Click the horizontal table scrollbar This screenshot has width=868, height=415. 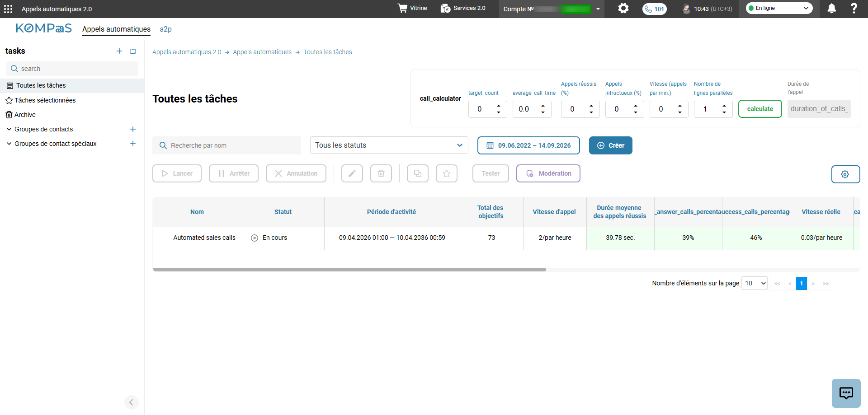(349, 270)
